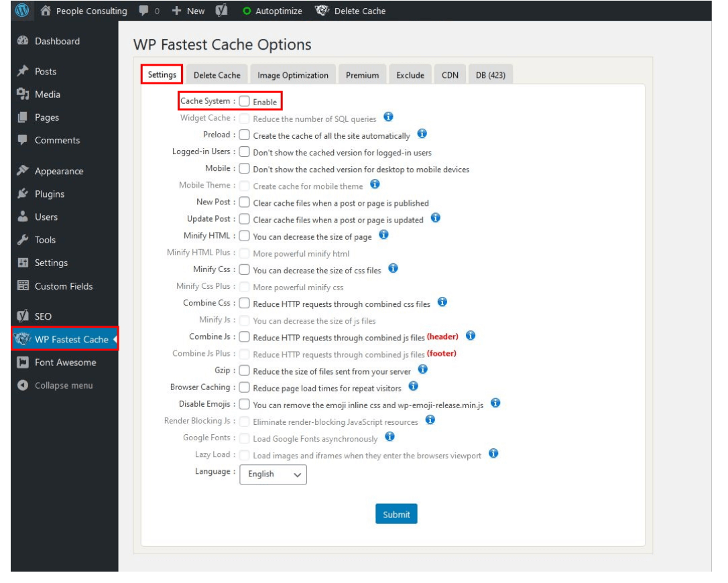
Task: Click the cheetah icon beside Delete Cache
Action: pyautogui.click(x=322, y=10)
